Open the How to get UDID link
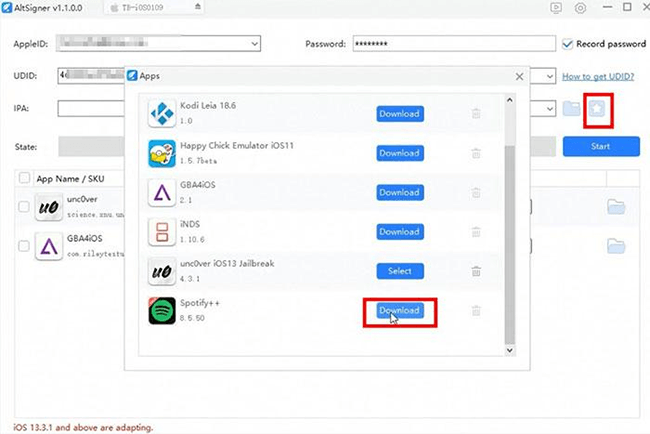This screenshot has width=650, height=434. click(600, 76)
